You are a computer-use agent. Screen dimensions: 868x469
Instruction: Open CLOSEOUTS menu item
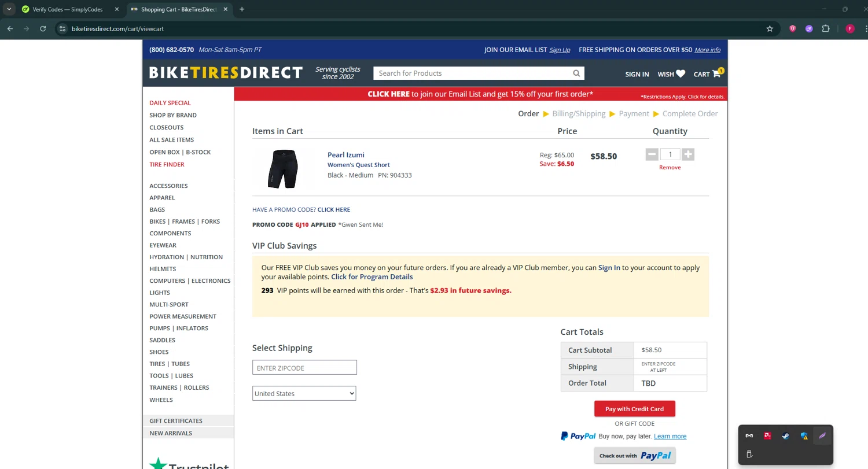coord(166,127)
